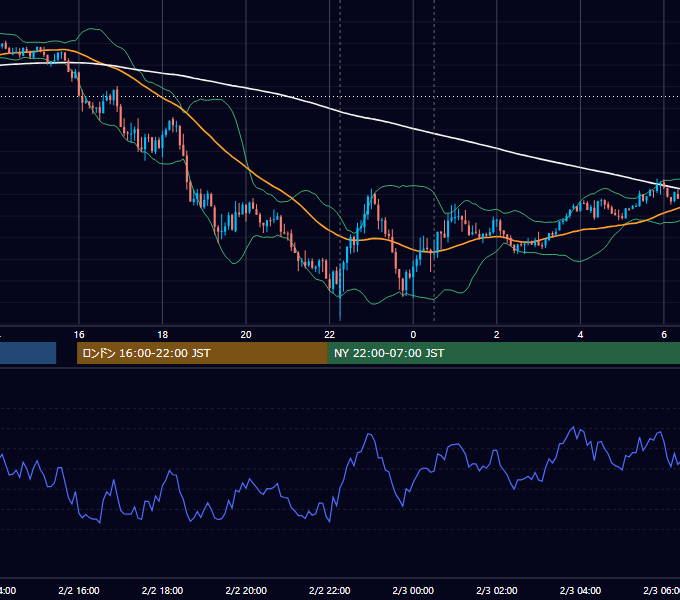Click the 22 hour label on chart axis
This screenshot has width=680, height=600.
[330, 335]
